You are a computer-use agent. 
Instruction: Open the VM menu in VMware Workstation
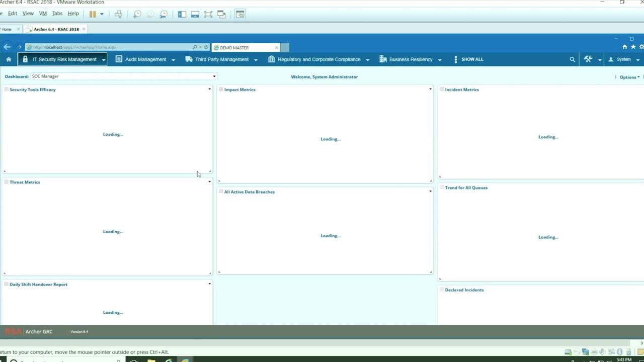point(43,14)
